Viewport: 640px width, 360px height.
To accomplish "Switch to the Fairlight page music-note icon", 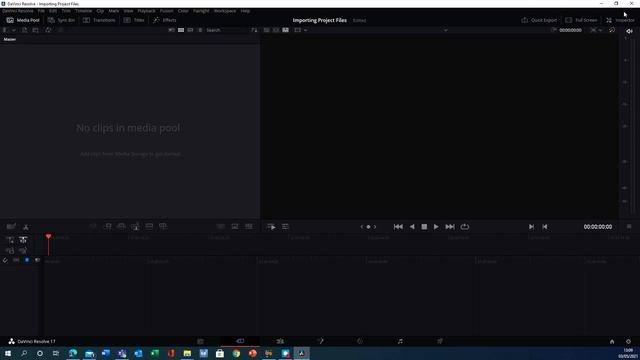I will (400, 341).
